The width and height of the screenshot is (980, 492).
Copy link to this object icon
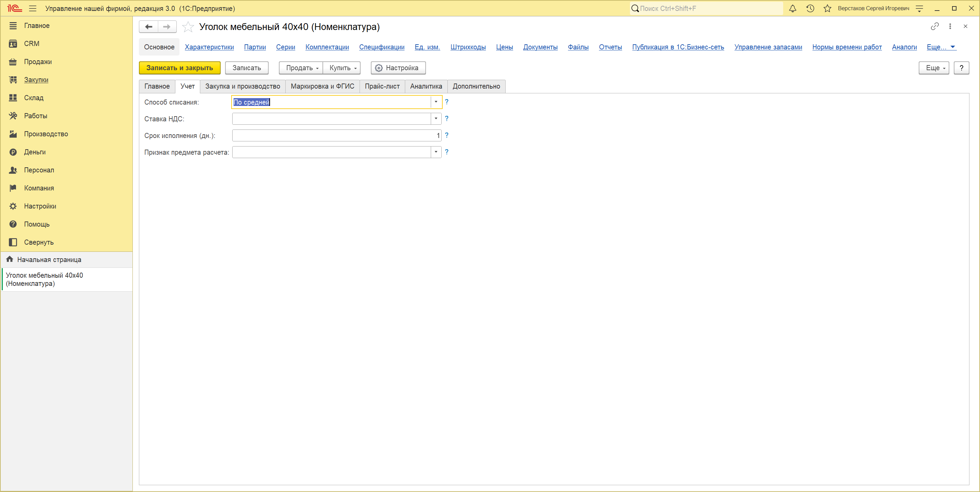tap(935, 26)
